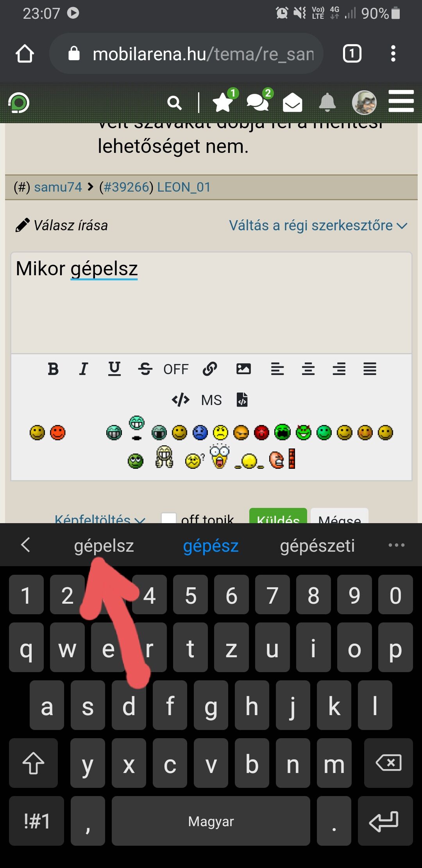The image size is (422, 868).
Task: Toggle the OFF formatting button
Action: click(x=176, y=369)
